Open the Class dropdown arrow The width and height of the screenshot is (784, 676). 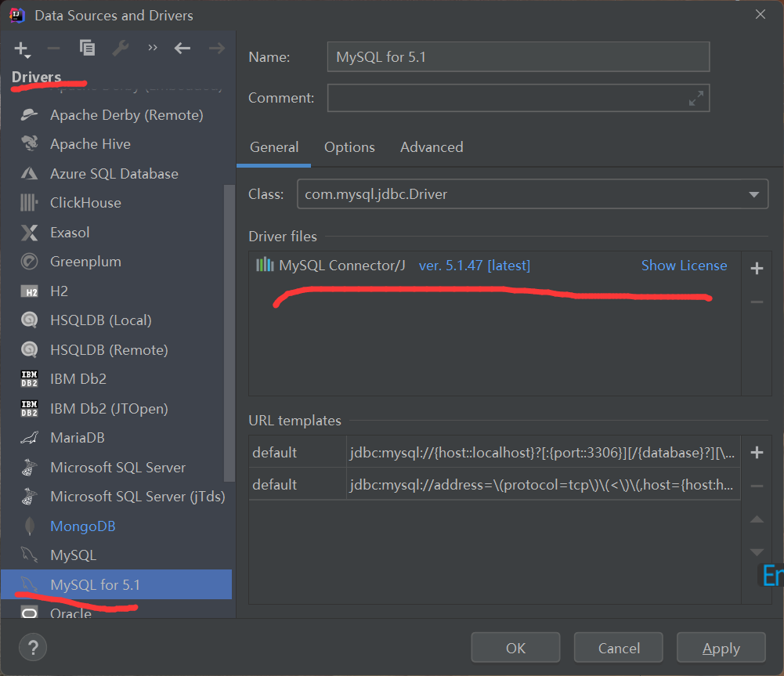click(x=753, y=194)
